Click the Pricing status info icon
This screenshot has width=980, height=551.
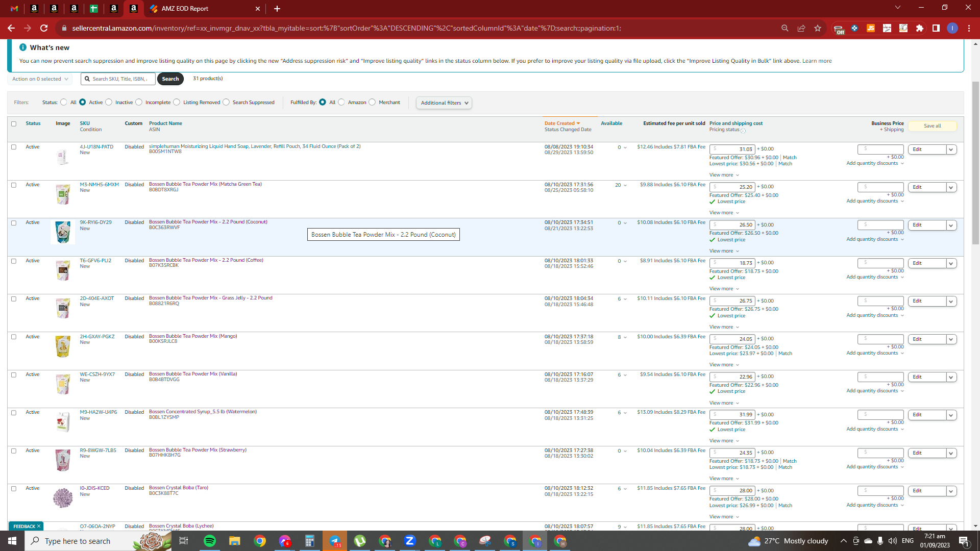[x=743, y=131]
